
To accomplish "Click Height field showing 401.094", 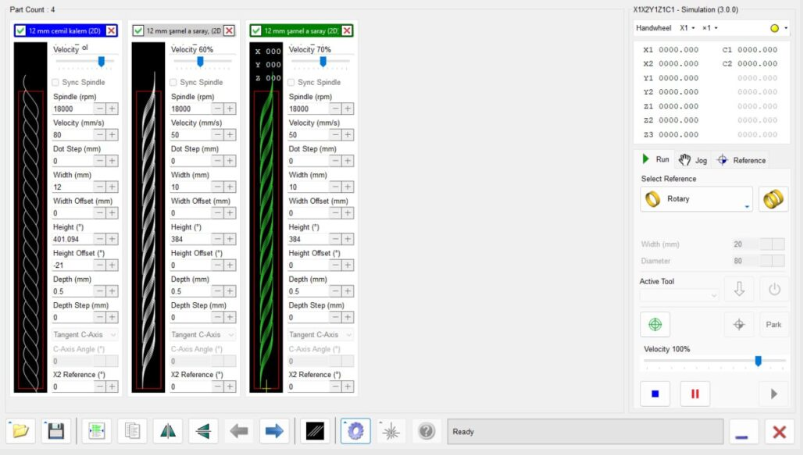I will coord(72,239).
